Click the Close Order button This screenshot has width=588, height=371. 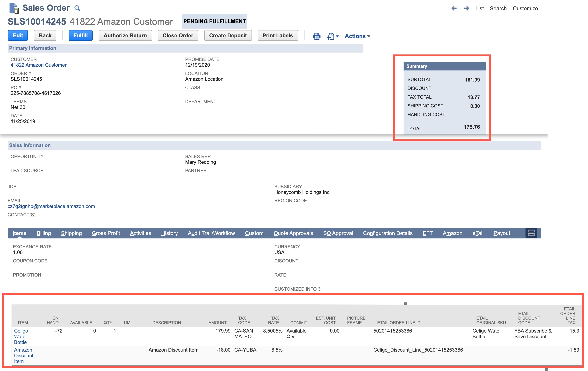coord(178,35)
